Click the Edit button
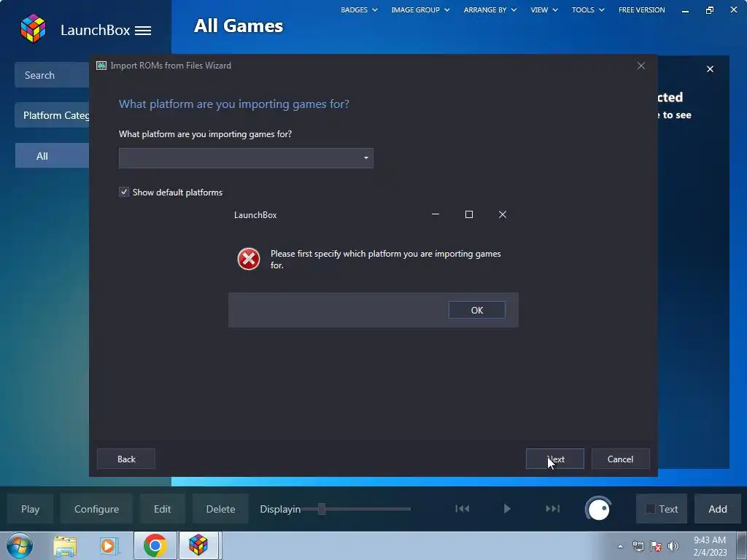 (x=162, y=509)
